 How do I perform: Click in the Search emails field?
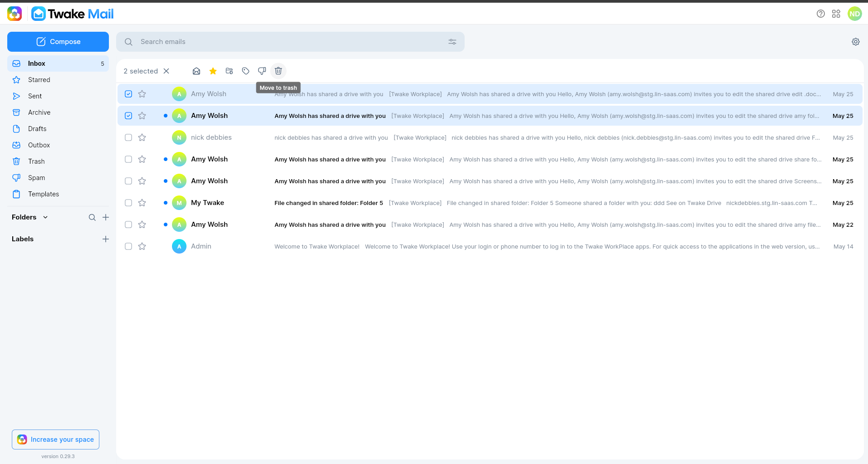(290, 42)
